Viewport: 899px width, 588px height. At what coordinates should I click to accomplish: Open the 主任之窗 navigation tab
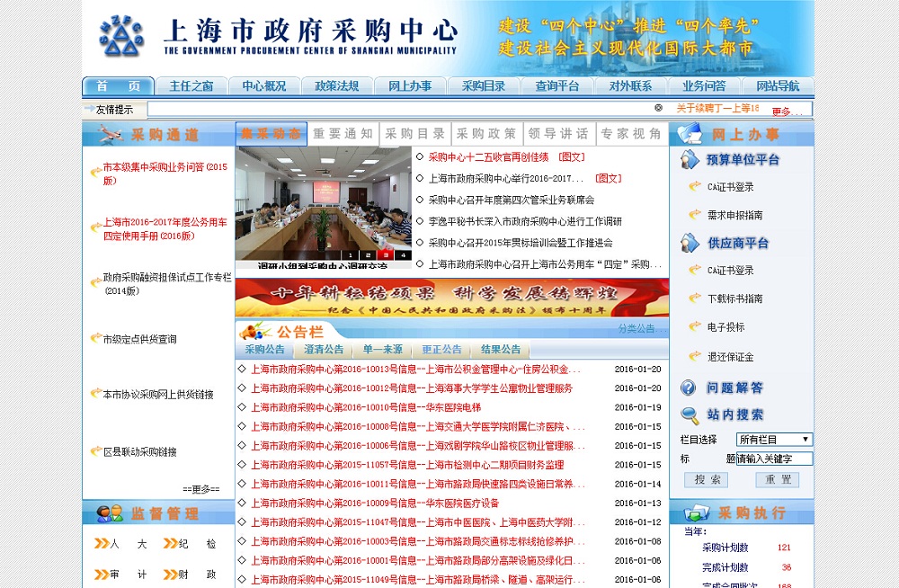tap(191, 86)
